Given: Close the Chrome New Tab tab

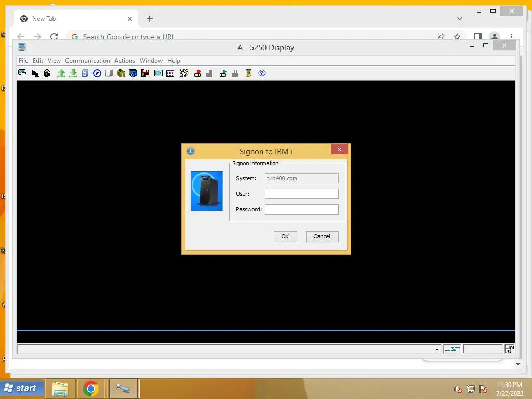Looking at the screenshot, I should pos(129,19).
